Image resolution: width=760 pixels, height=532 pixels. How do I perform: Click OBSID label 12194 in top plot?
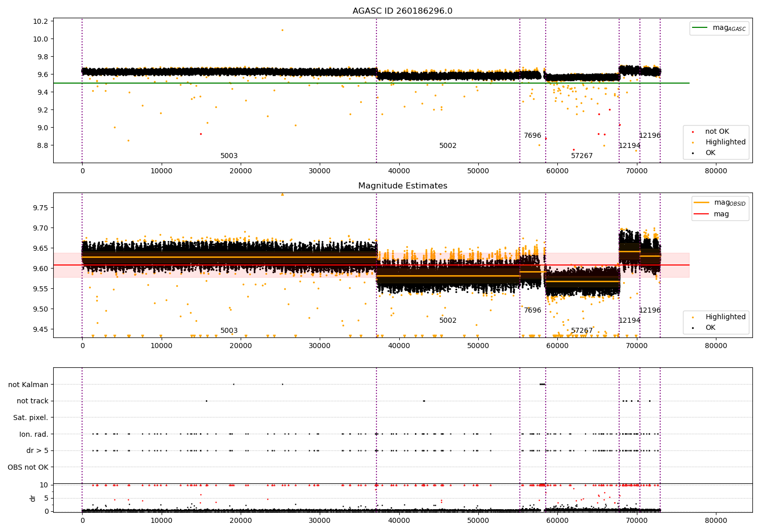coord(629,146)
